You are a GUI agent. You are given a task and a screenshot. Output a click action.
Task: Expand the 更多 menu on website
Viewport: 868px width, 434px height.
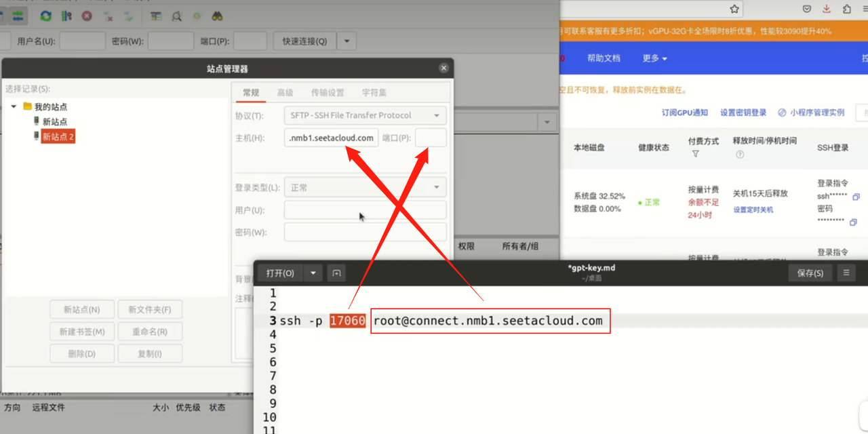(654, 58)
